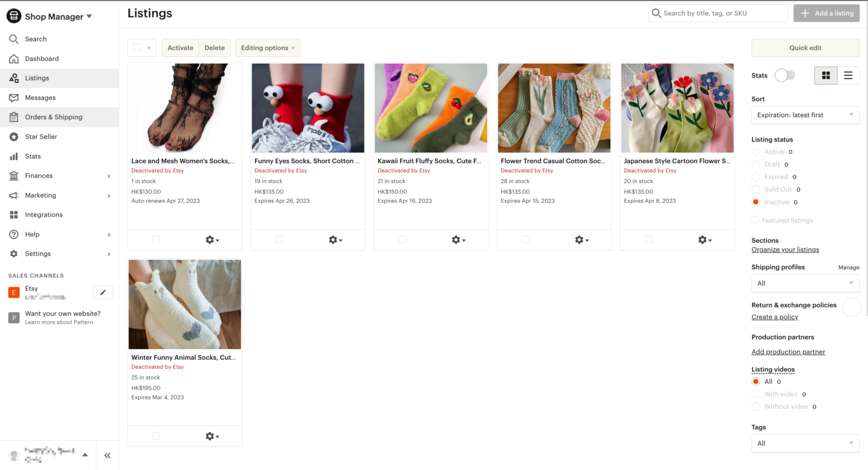Open the Sort dropdown showing Expiration: latest first
Viewport: 868px width, 470px height.
coord(805,115)
